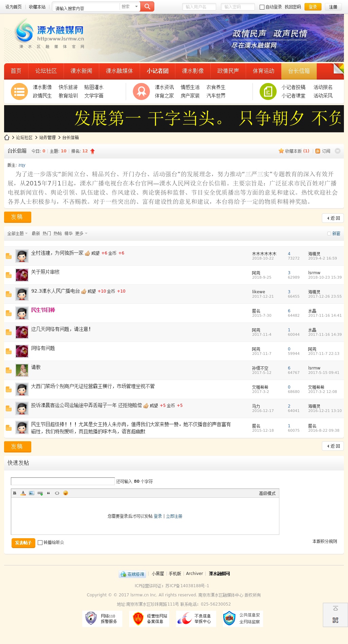
Task: Click the orange search magnifier button
Action: [x=147, y=6]
